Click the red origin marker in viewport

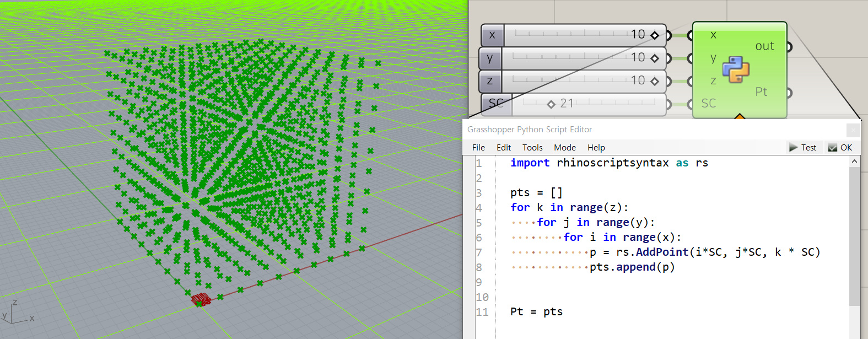point(201,300)
